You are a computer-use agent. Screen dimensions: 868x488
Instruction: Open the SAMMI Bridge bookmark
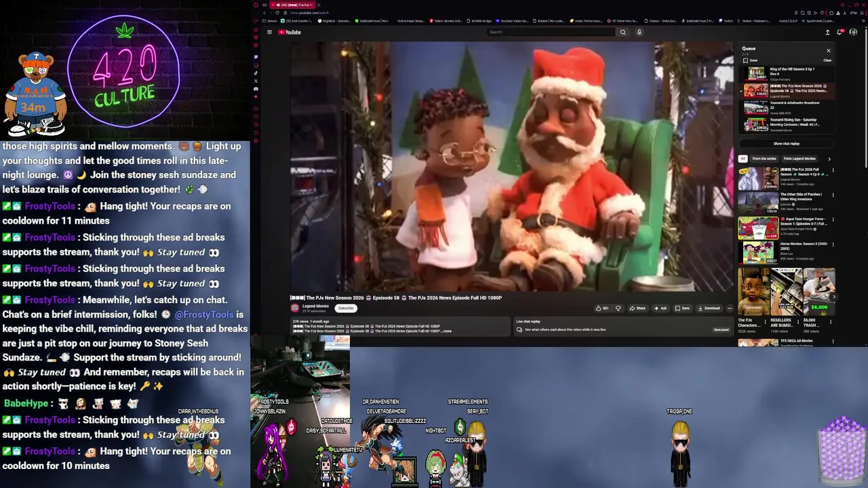coord(479,21)
